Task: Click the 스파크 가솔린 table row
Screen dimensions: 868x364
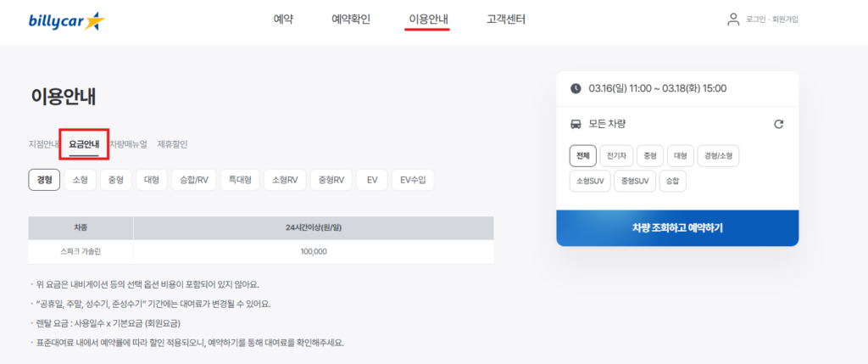Action: [261, 251]
